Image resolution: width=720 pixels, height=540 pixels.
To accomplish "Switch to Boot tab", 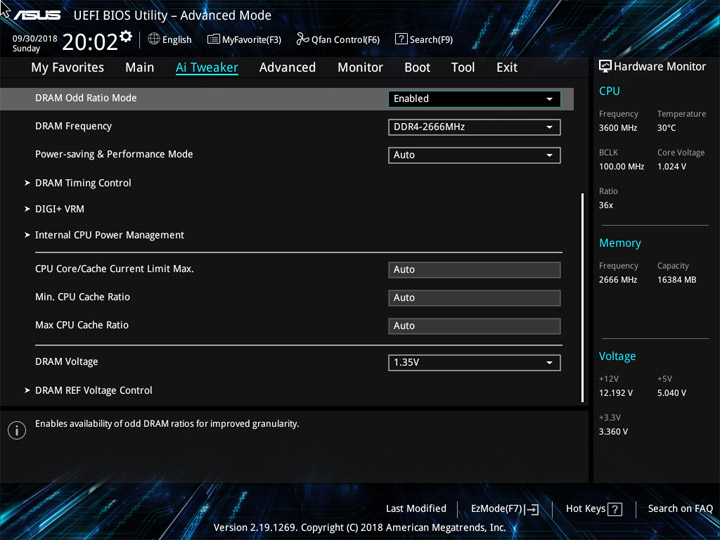I will pyautogui.click(x=417, y=68).
